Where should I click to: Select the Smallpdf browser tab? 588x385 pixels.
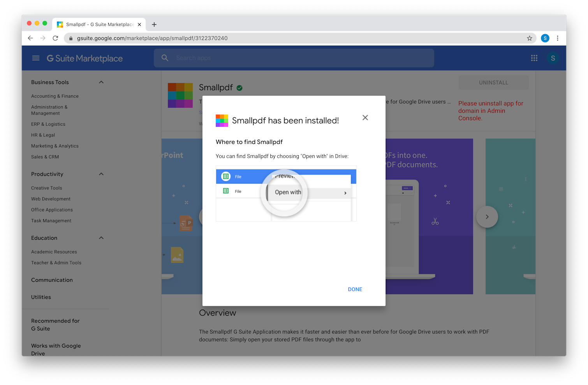pyautogui.click(x=99, y=25)
